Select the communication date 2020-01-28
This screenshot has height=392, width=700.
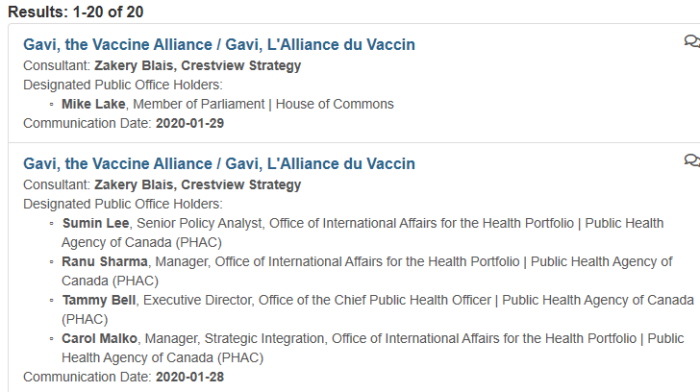pyautogui.click(x=190, y=377)
